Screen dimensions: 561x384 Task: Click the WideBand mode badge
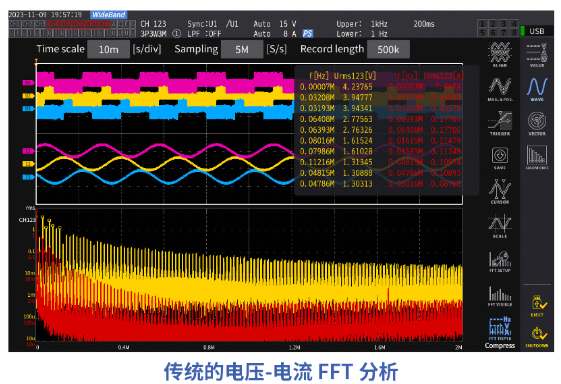tap(108, 15)
